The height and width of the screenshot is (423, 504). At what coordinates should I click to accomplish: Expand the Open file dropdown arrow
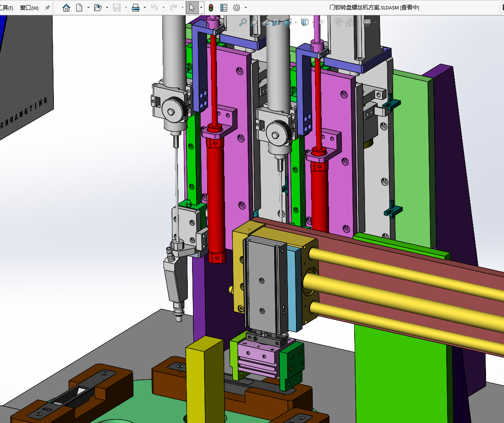pyautogui.click(x=107, y=8)
